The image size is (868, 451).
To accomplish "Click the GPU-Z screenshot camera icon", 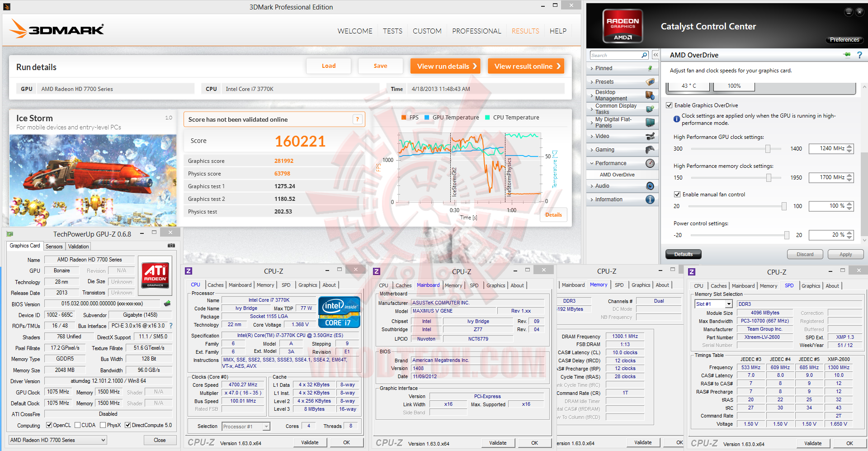I will click(171, 246).
